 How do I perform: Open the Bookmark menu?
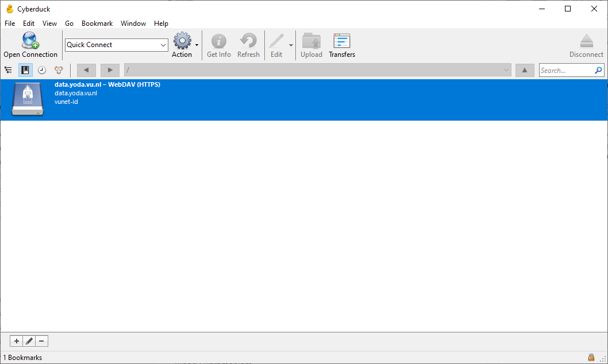tap(97, 24)
